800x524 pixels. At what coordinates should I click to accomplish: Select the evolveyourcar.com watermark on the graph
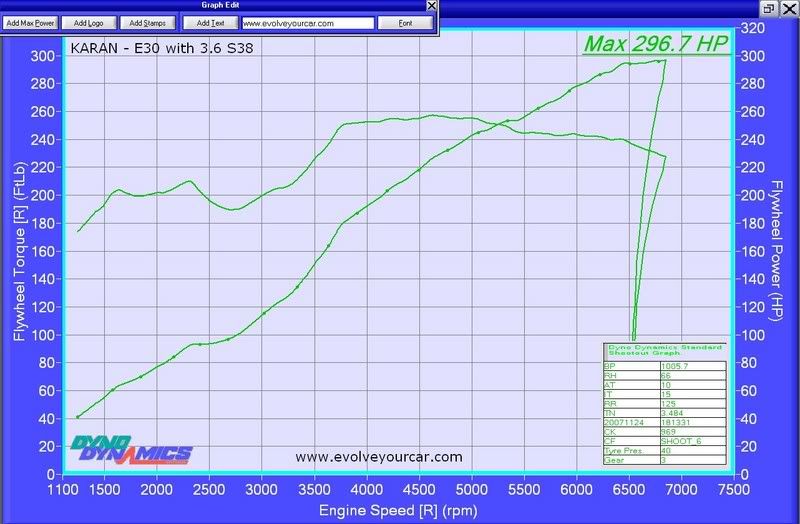[379, 457]
